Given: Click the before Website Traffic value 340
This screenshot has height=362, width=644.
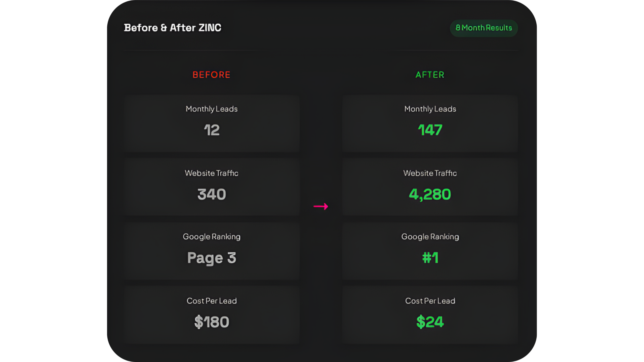Looking at the screenshot, I should (212, 194).
